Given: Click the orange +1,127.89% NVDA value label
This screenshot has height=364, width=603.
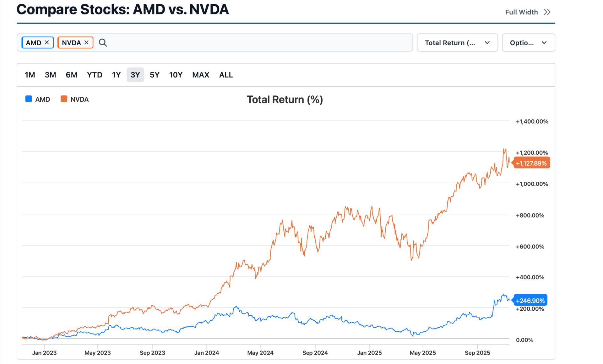Looking at the screenshot, I should tap(531, 163).
